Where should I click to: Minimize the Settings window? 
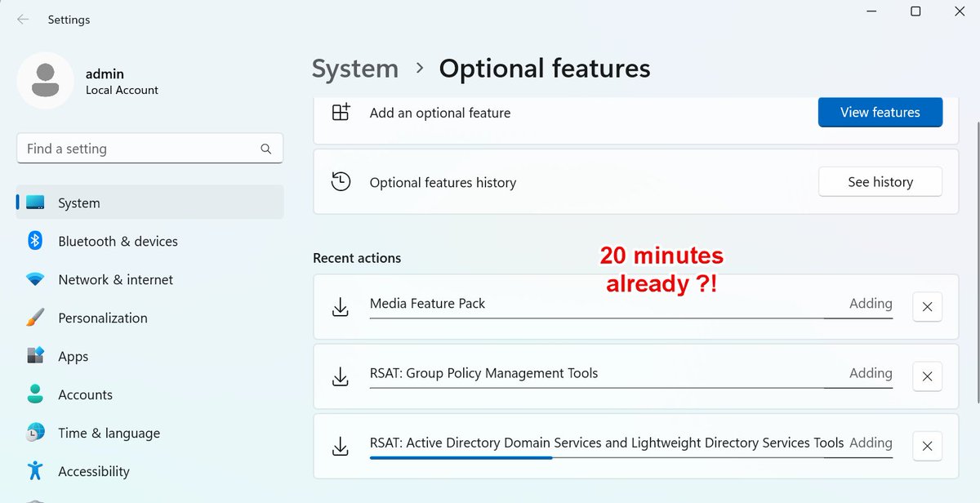coord(871,11)
